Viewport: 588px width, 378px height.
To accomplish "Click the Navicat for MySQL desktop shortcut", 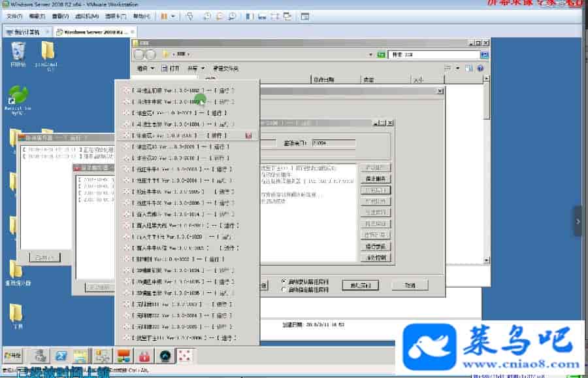I will (18, 95).
